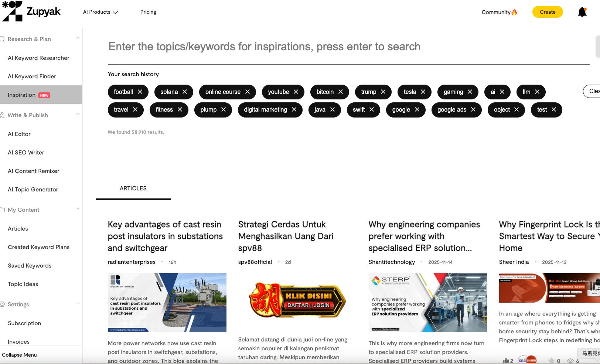The height and width of the screenshot is (364, 600).
Task: Click the star favorite icon
Action: pyautogui.click(x=552, y=361)
